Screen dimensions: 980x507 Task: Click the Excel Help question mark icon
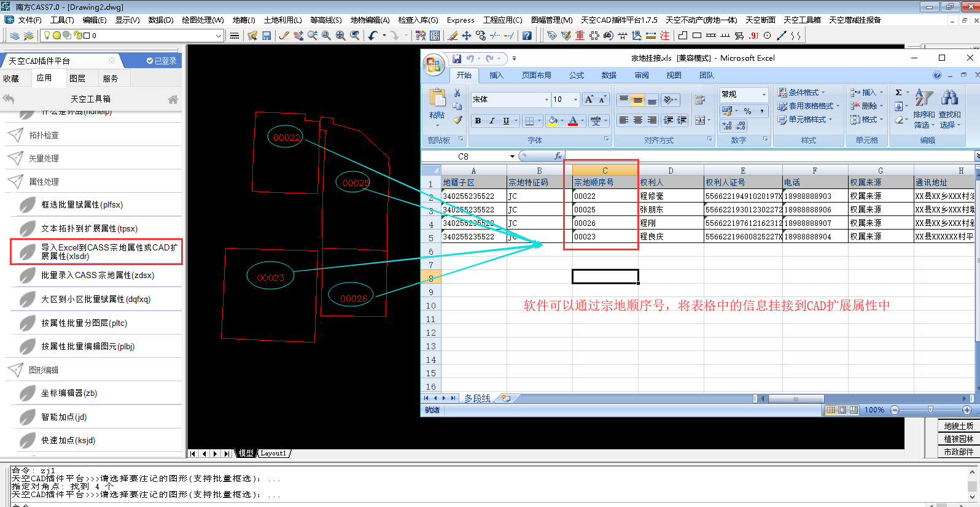click(x=937, y=75)
